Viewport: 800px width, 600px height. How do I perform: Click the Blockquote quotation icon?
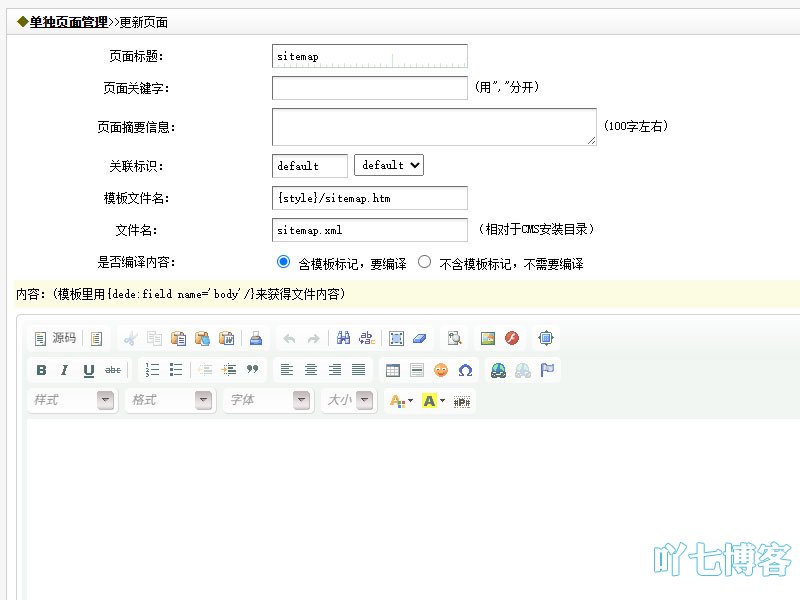point(252,370)
